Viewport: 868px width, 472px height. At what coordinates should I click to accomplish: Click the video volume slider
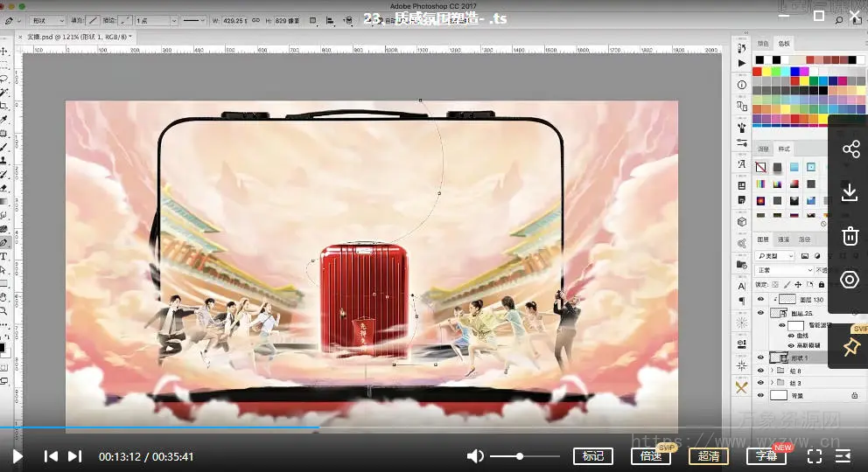(x=525, y=456)
